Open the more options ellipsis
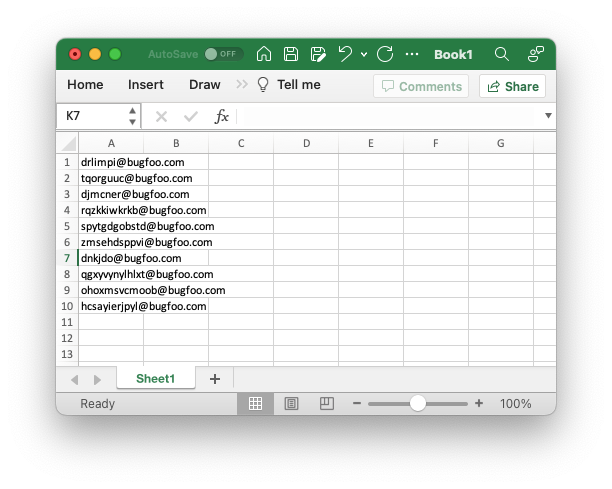 click(x=412, y=54)
